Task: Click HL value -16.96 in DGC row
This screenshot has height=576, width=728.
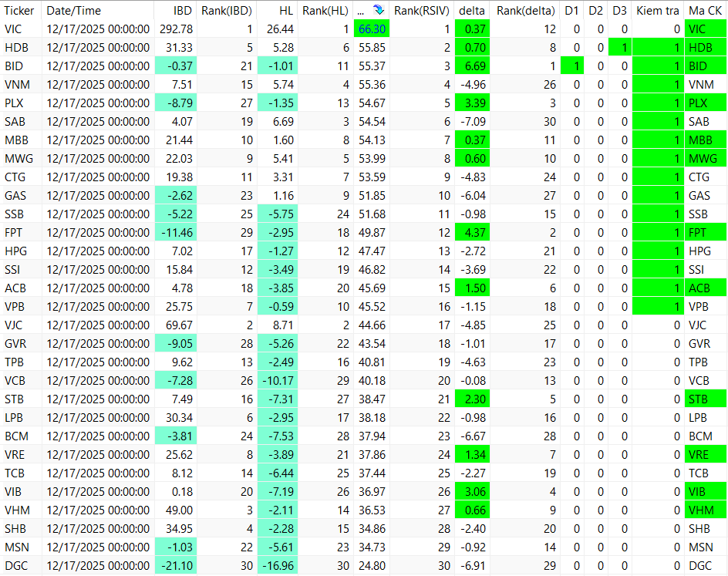Action: coord(278,566)
